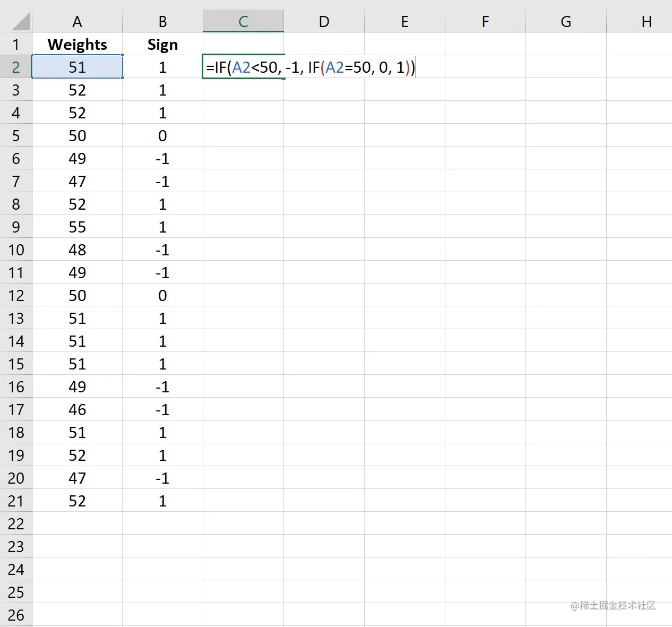
Task: Click cell C2 containing the IF formula
Action: click(243, 67)
